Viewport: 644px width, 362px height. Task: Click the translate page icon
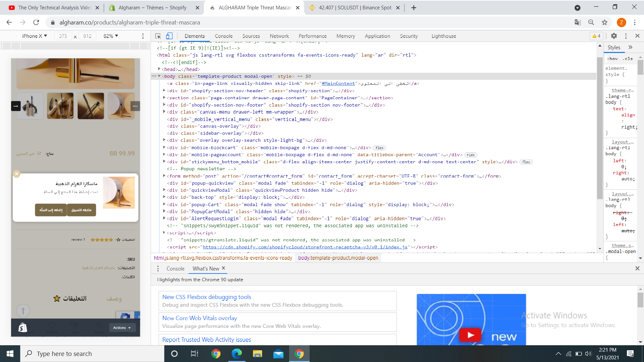[578, 22]
